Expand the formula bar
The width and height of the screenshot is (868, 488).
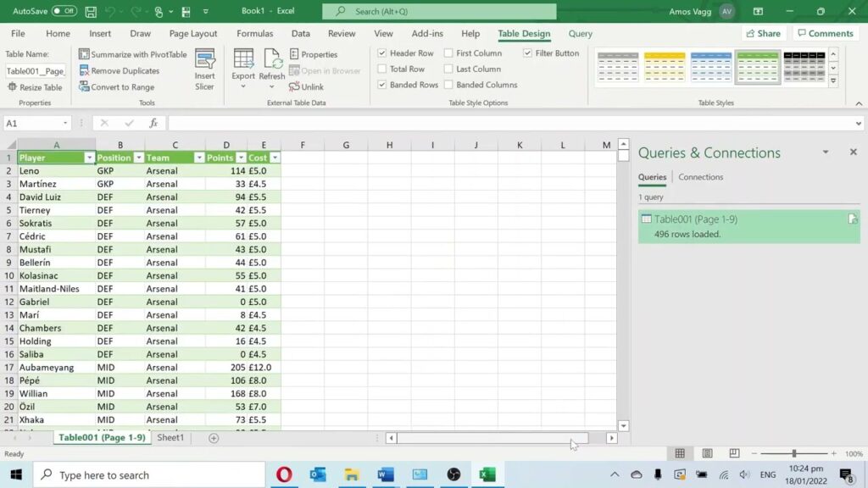(858, 124)
